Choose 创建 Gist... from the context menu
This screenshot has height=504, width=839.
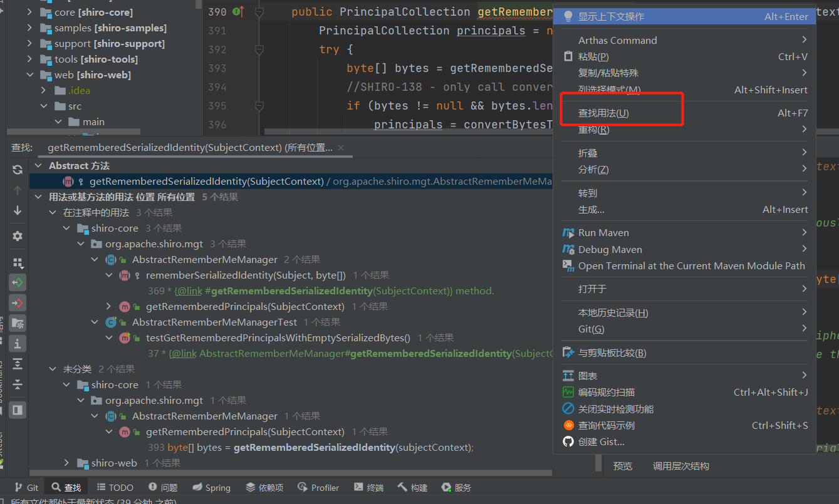(x=601, y=442)
